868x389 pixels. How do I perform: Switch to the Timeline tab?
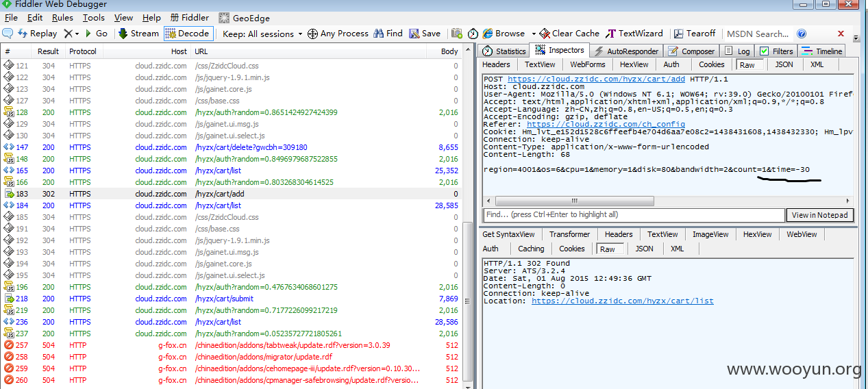pos(821,51)
